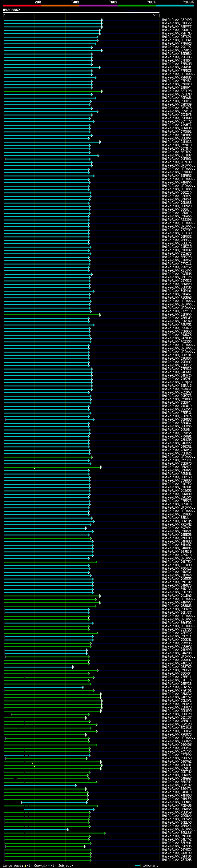Screen dimensions: 197x868
Task: Select the UniRef100_Q8IKH8 label
Action: pyautogui.click(x=177, y=860)
